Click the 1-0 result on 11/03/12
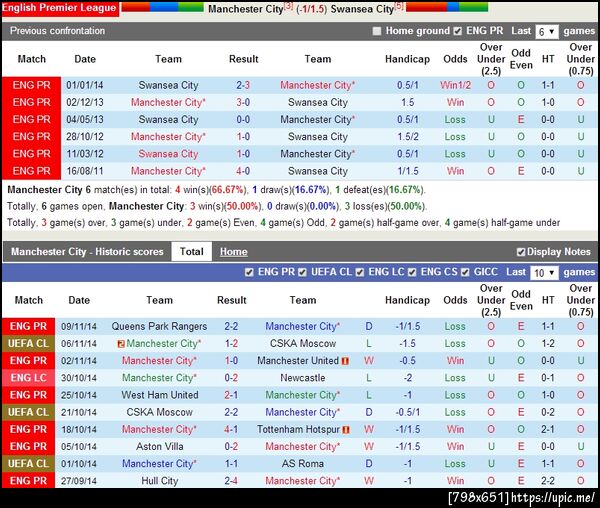 [243, 154]
